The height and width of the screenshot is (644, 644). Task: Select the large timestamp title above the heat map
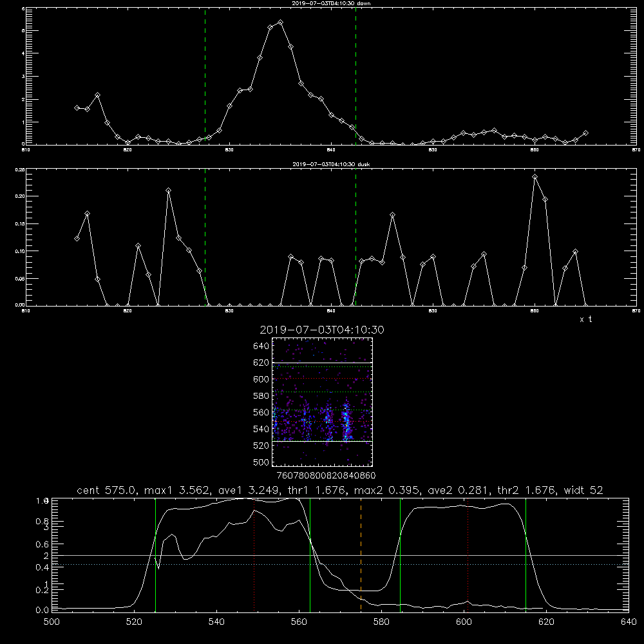[x=322, y=330]
